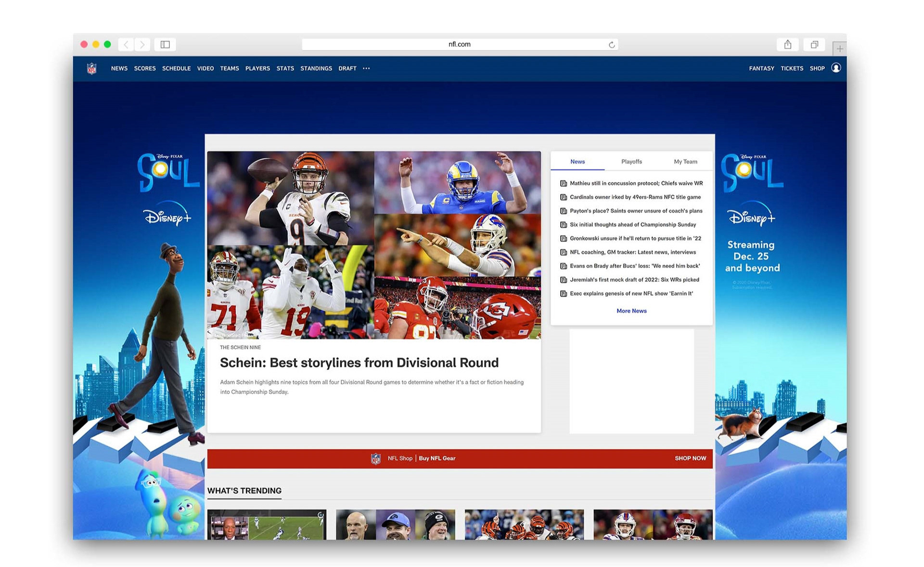Add a new tab with plus icon
This screenshot has width=924, height=567.
[x=840, y=49]
